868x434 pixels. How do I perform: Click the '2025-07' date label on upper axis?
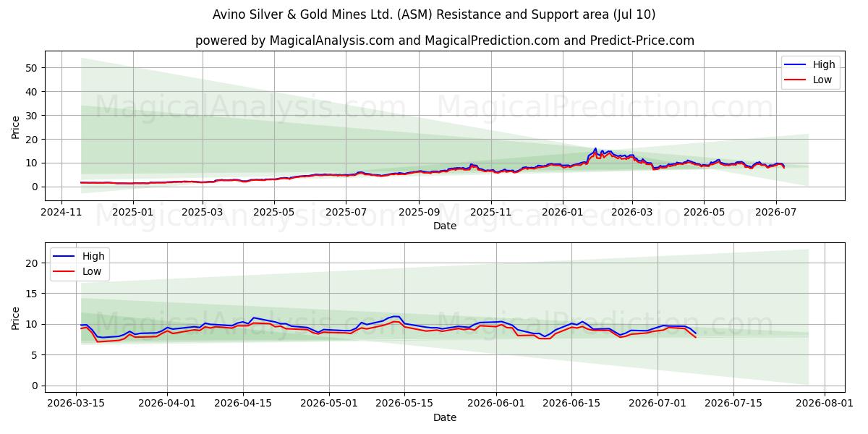(x=346, y=212)
